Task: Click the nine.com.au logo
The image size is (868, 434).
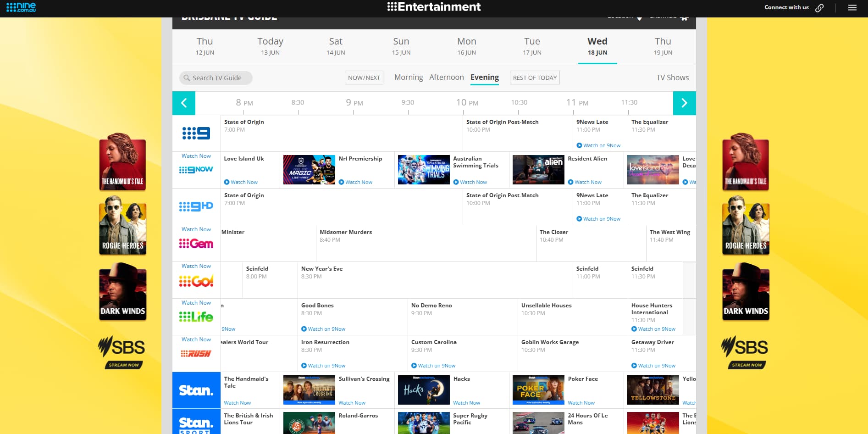Action: (21, 7)
